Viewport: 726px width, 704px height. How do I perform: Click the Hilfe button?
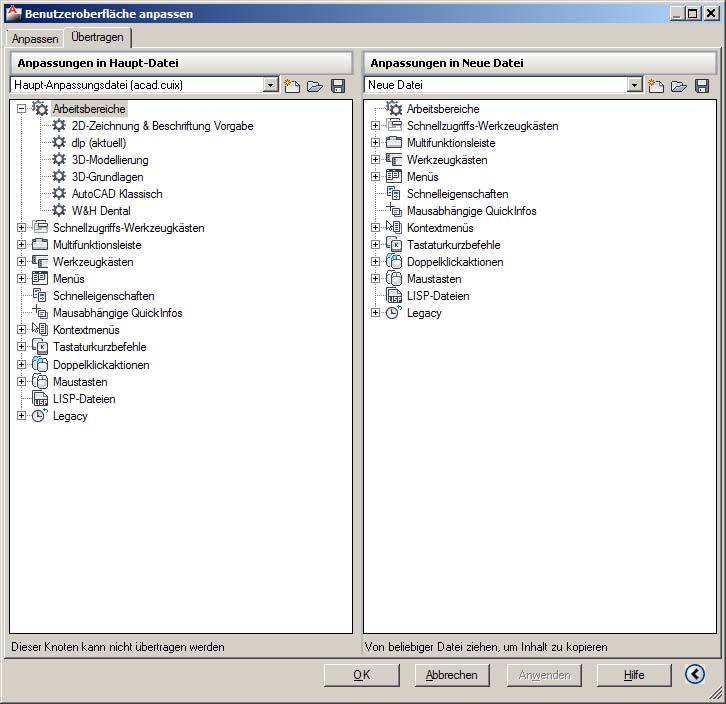click(634, 675)
